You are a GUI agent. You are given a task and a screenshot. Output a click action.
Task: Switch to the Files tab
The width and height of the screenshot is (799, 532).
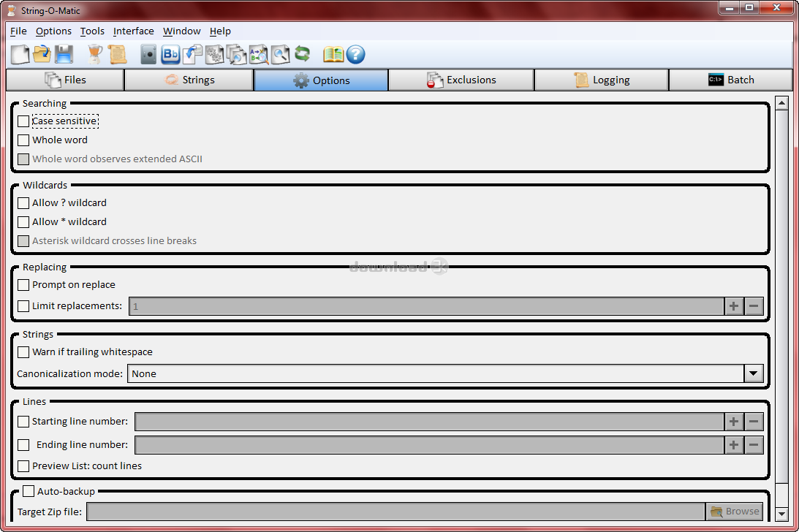pos(65,80)
